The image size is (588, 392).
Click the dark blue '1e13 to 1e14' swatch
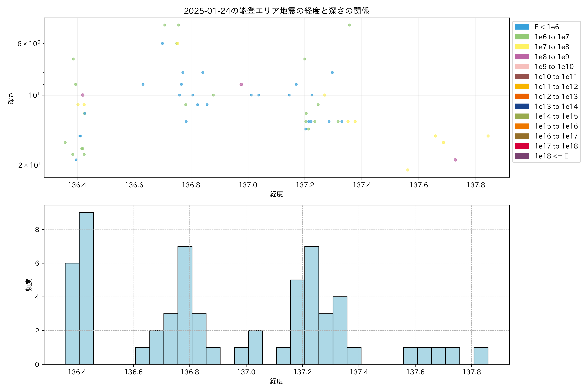[x=522, y=106]
